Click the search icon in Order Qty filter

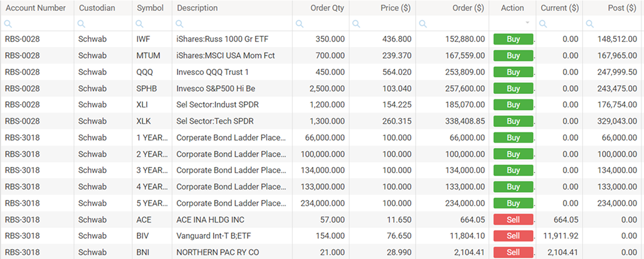coord(299,24)
